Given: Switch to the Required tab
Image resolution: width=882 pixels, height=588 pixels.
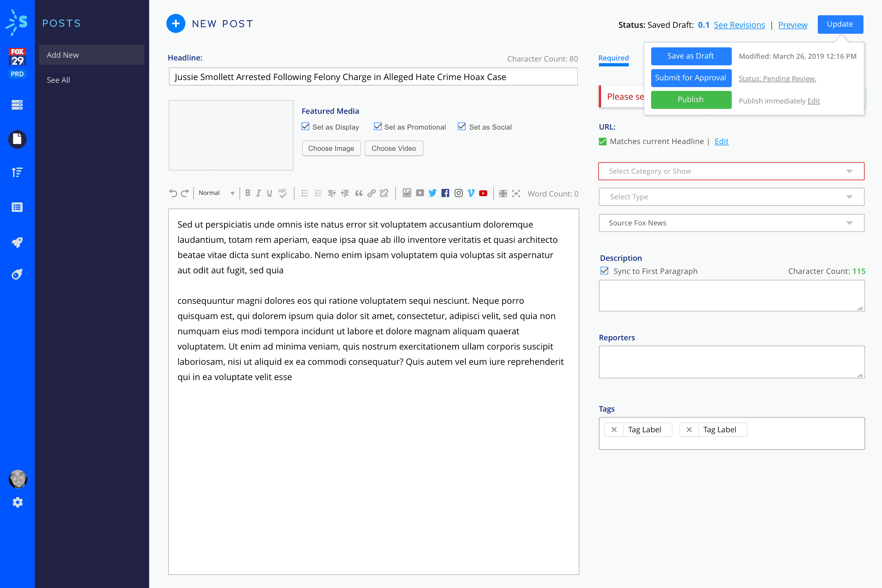Looking at the screenshot, I should point(614,58).
